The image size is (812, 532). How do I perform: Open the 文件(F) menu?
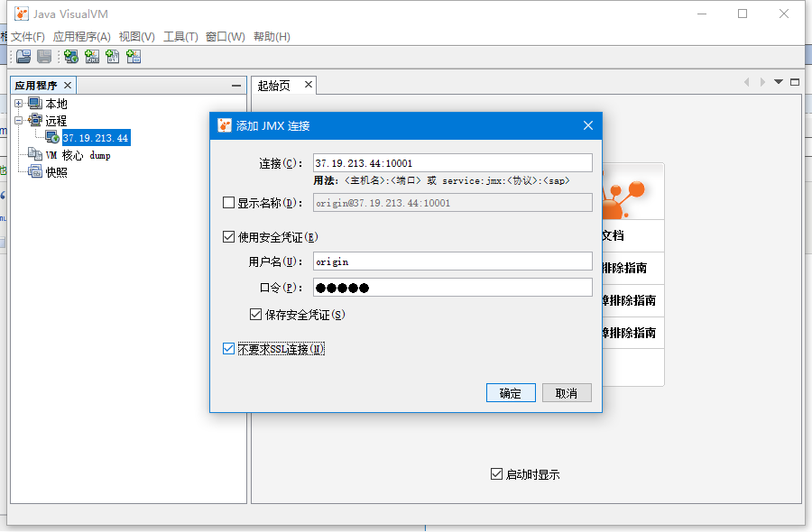tap(28, 37)
